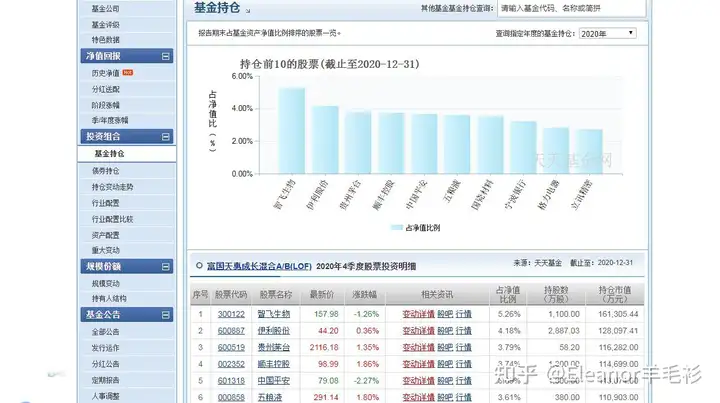
Task: Open stock code 002352 link
Action: point(231,364)
